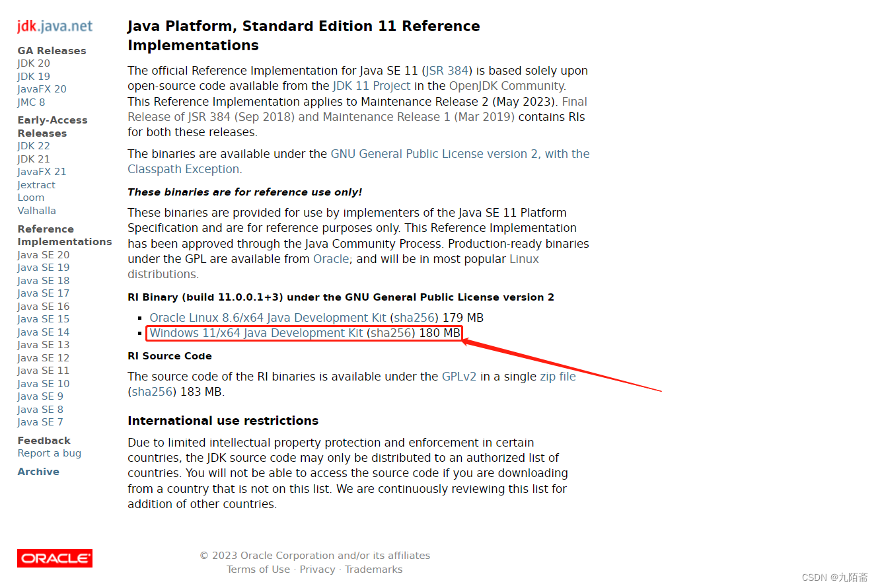
Task: Open Java SE 11 reference implementation
Action: pos(43,371)
